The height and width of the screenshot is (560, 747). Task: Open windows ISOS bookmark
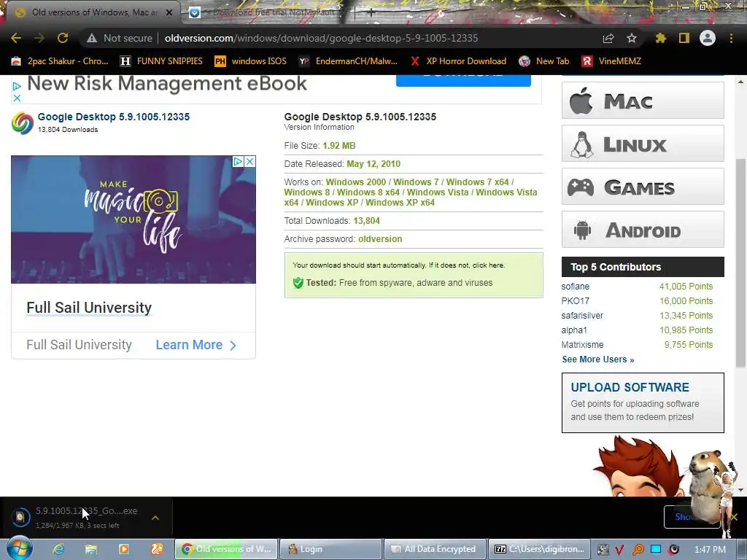(251, 61)
